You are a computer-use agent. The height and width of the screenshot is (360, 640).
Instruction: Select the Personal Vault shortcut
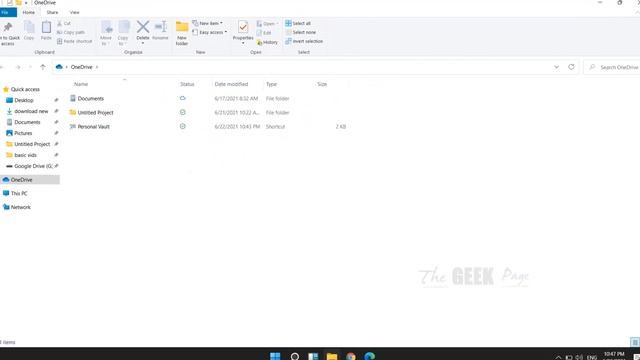tap(93, 127)
